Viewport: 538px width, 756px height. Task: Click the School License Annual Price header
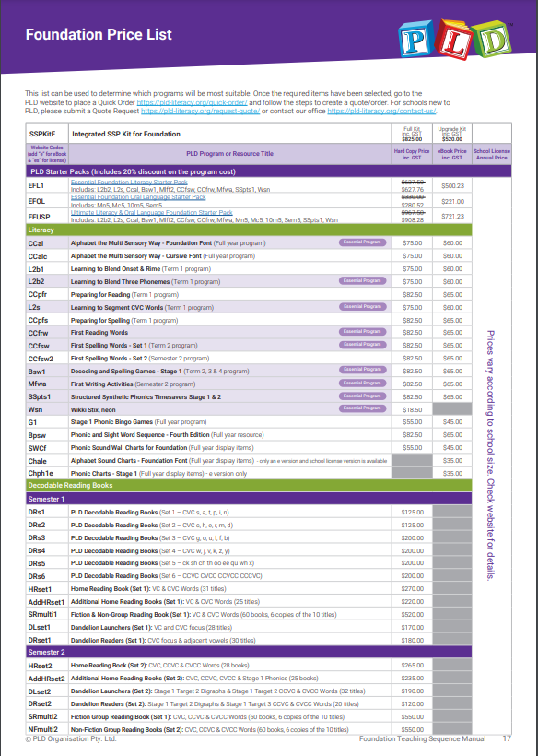point(492,154)
